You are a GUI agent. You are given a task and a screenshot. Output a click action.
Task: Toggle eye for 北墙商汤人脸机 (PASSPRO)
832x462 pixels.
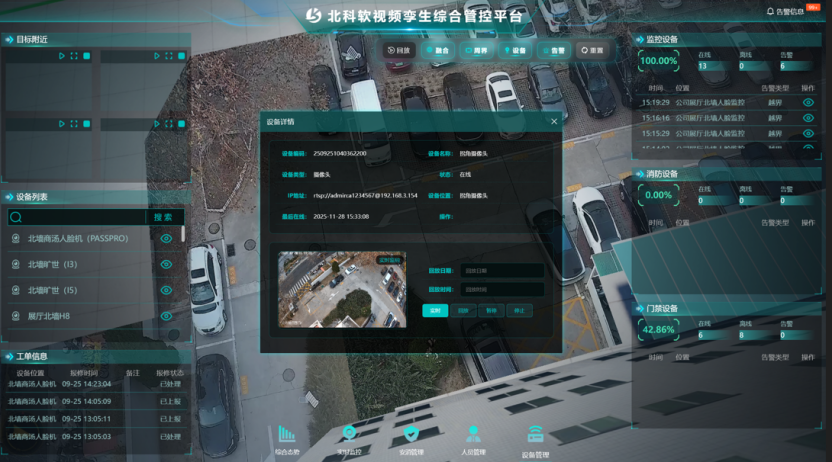[166, 239]
